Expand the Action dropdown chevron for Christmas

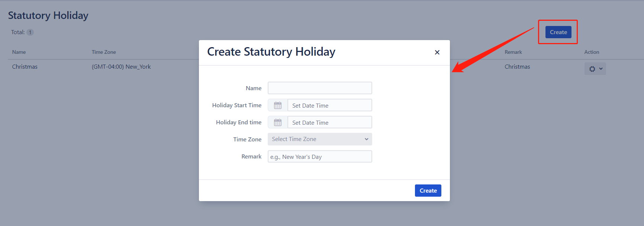601,69
